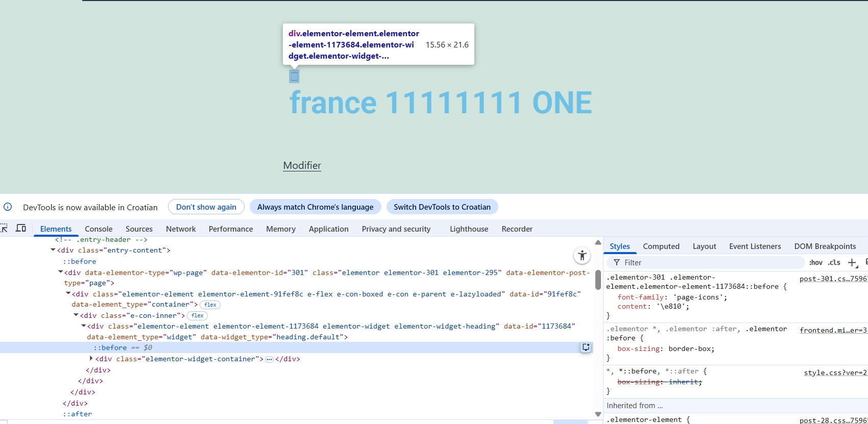Click the highlighted ::before icon box above the heading

point(294,77)
